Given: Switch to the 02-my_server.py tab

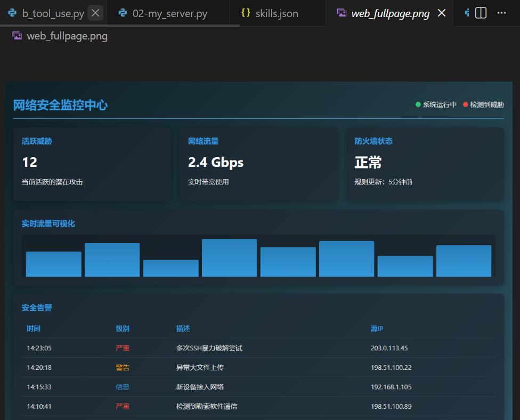Looking at the screenshot, I should (x=169, y=13).
